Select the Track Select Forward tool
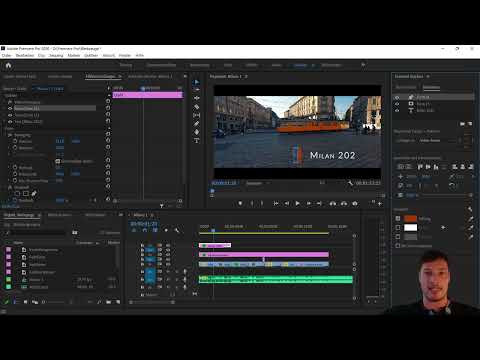The height and width of the screenshot is (360, 480). coord(196,90)
